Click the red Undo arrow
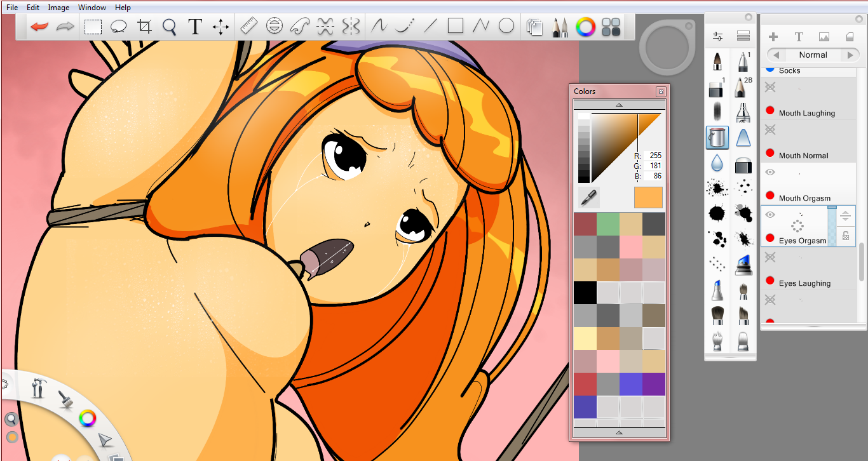Viewport: 868px width, 461px height. pos(39,27)
